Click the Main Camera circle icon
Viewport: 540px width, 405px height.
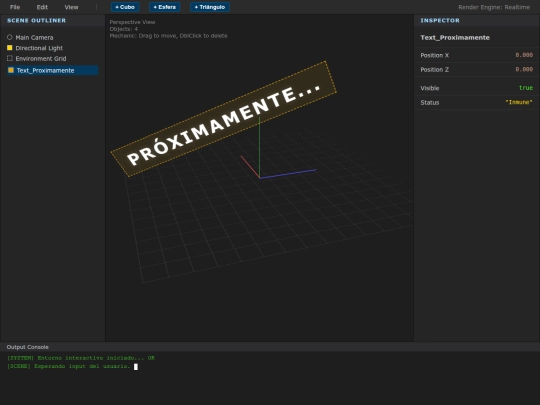coord(10,37)
